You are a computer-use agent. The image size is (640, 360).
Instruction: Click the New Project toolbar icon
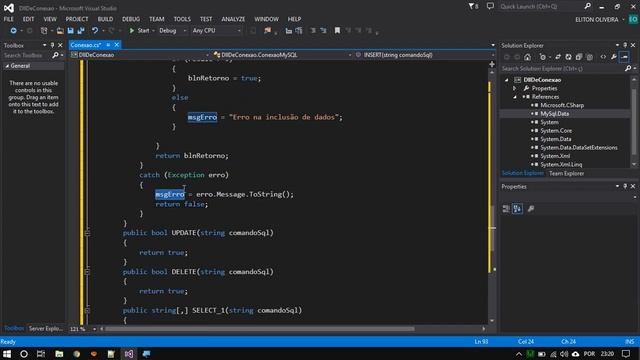point(44,31)
